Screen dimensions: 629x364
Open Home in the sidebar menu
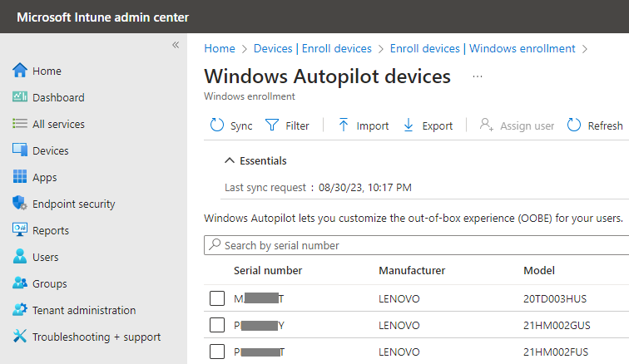coord(47,71)
